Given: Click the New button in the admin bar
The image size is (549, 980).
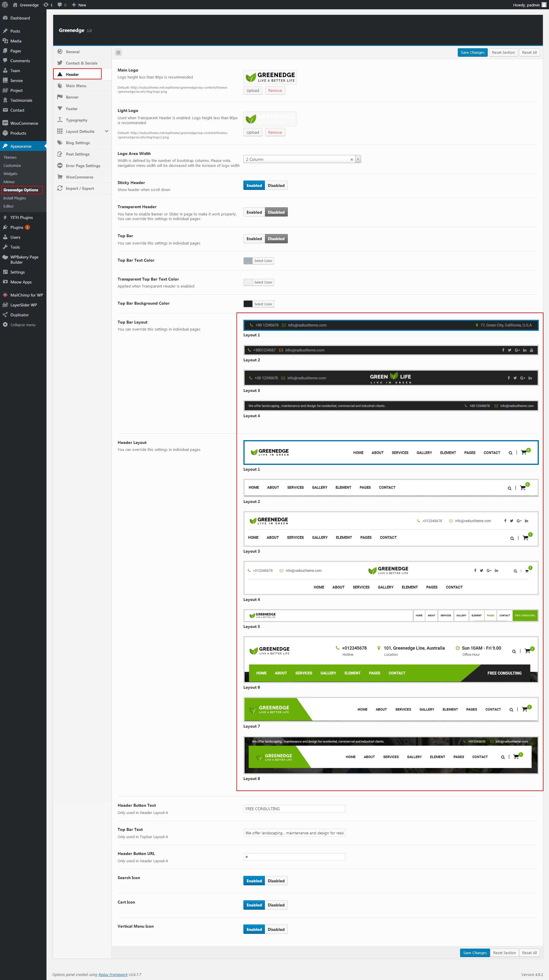Looking at the screenshot, I should coord(79,5).
